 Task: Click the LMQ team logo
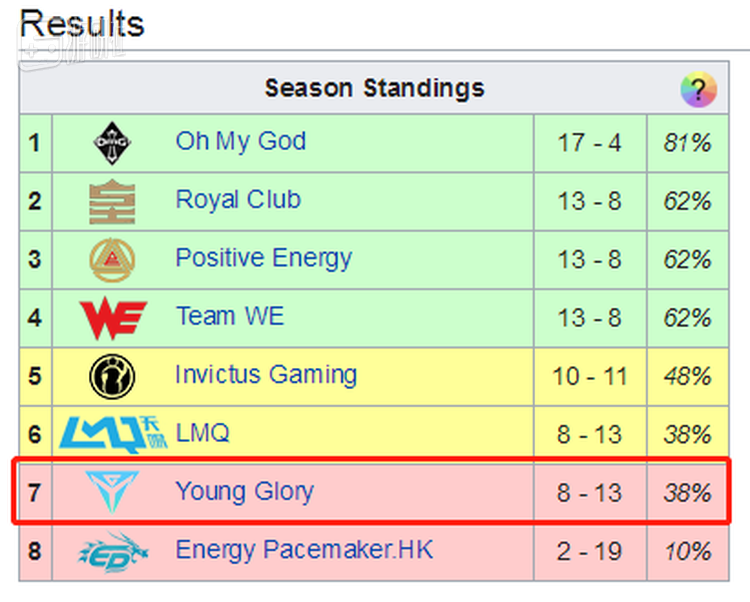pyautogui.click(x=111, y=434)
